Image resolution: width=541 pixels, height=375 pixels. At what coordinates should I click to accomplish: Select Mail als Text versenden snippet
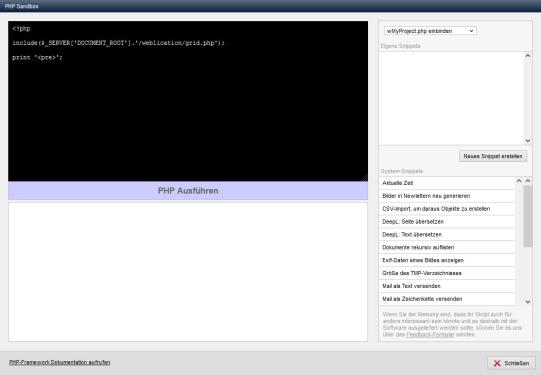[447, 286]
